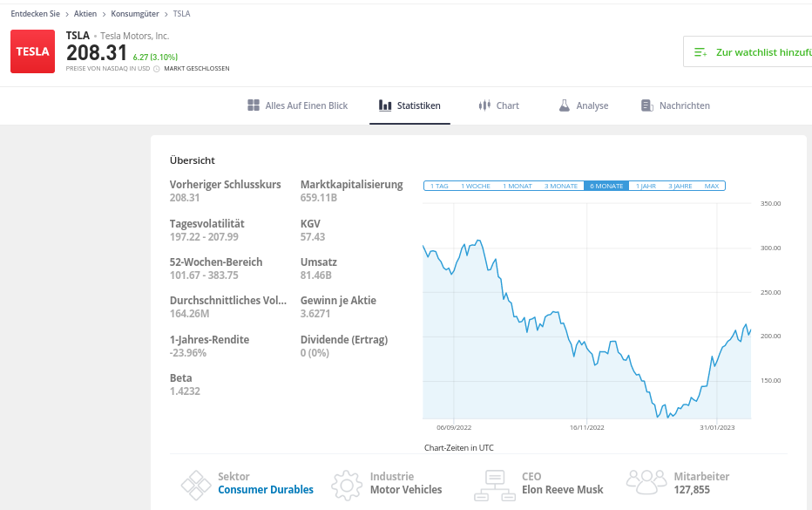Screen dimensions: 812x510
Task: Click the Mitarbeiter people icon
Action: [646, 482]
